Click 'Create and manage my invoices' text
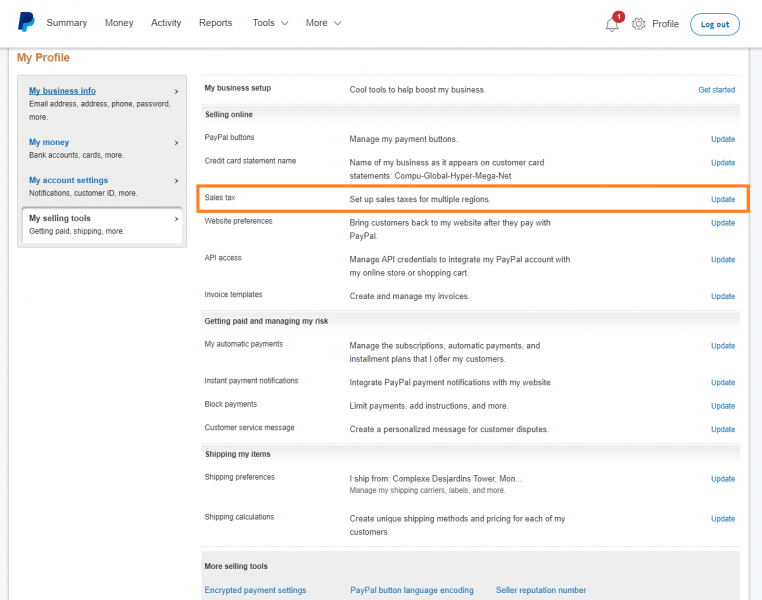The height and width of the screenshot is (600, 762). pyautogui.click(x=409, y=296)
